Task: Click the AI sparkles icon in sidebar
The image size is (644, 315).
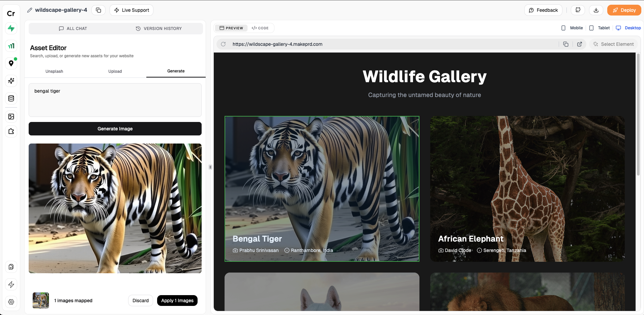Action: (x=11, y=81)
